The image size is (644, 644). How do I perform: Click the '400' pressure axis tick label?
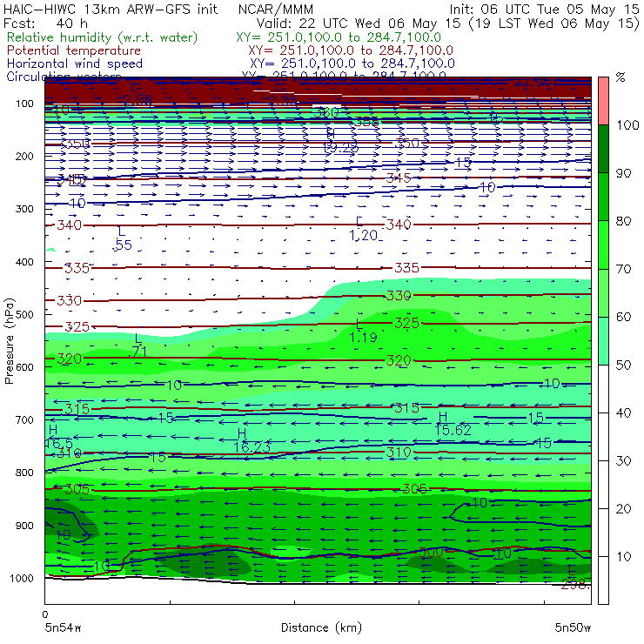[24, 262]
